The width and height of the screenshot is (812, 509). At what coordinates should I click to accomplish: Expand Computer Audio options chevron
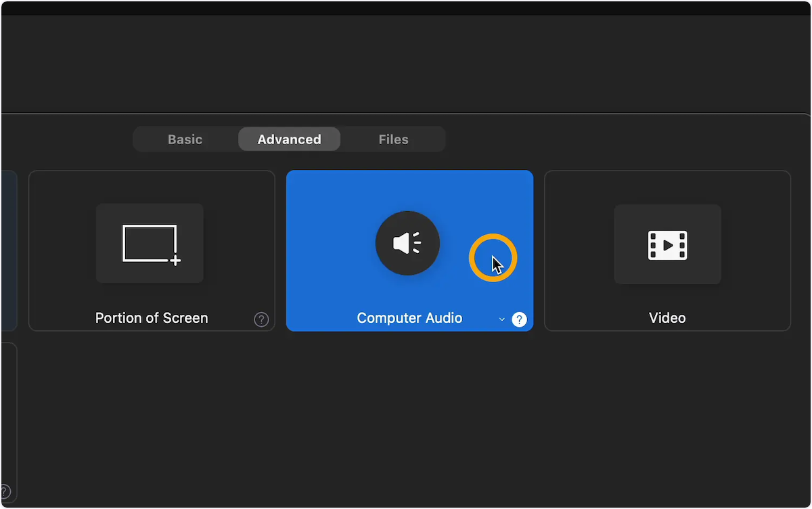click(x=502, y=319)
